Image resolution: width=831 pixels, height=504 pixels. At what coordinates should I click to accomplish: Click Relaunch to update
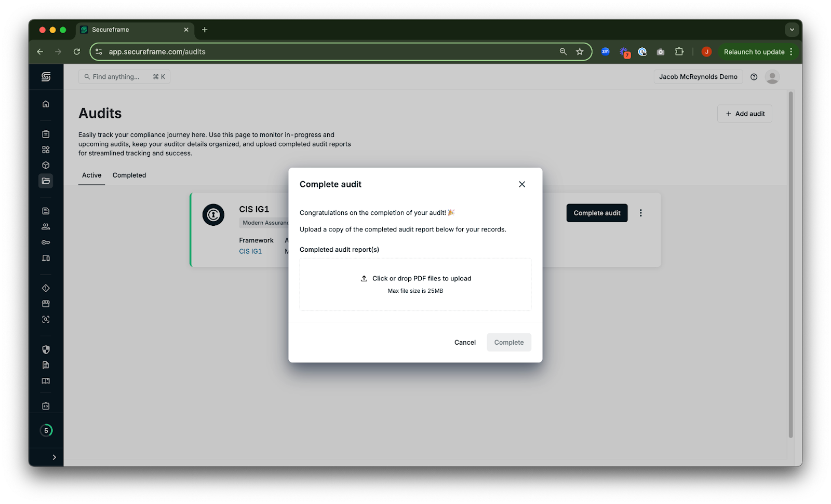[x=754, y=52]
